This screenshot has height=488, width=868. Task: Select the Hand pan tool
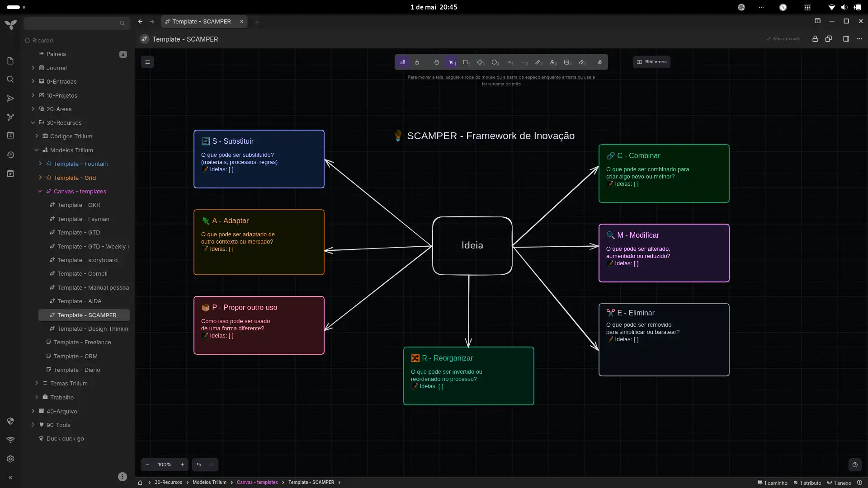click(x=436, y=62)
